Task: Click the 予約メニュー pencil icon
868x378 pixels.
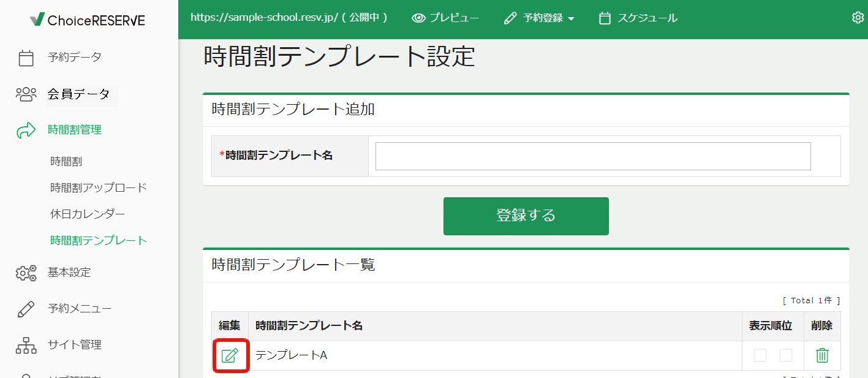Action: 26,309
